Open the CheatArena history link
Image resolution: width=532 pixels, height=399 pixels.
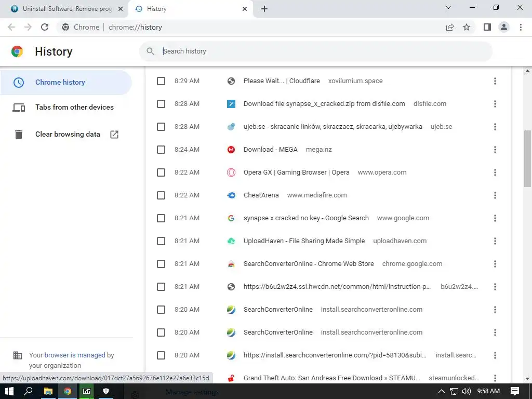pos(261,195)
